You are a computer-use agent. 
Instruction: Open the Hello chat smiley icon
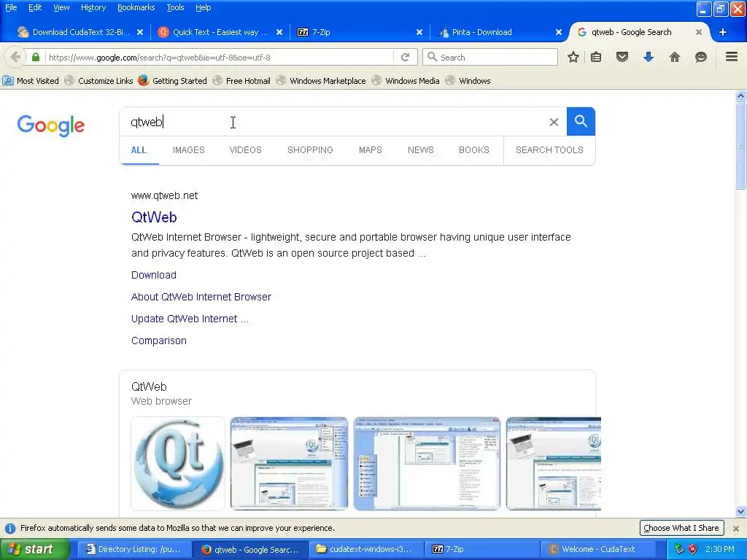(x=701, y=57)
